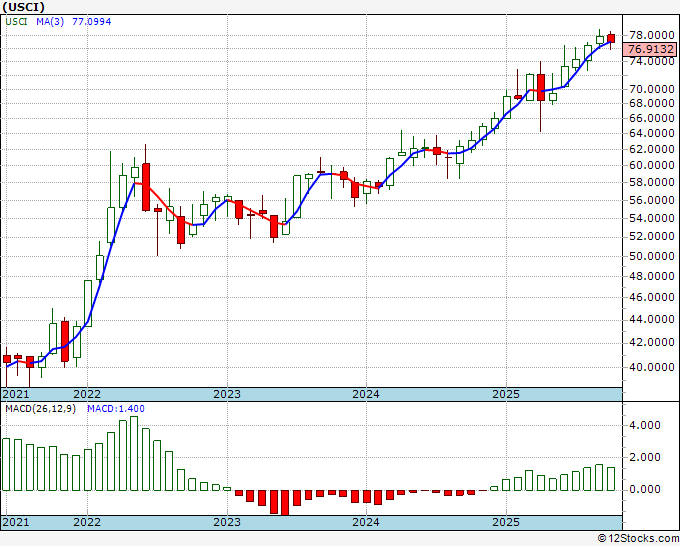Click the 60.0000 price axis label

point(652,165)
